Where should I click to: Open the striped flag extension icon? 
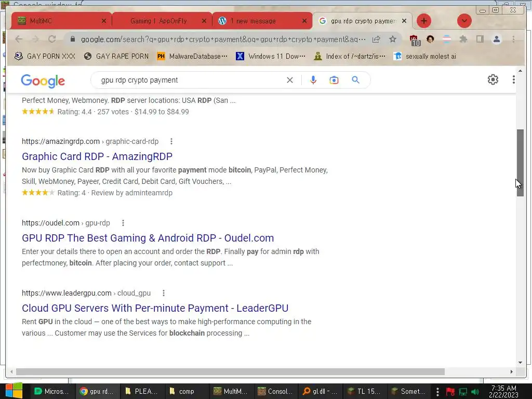tap(447, 39)
